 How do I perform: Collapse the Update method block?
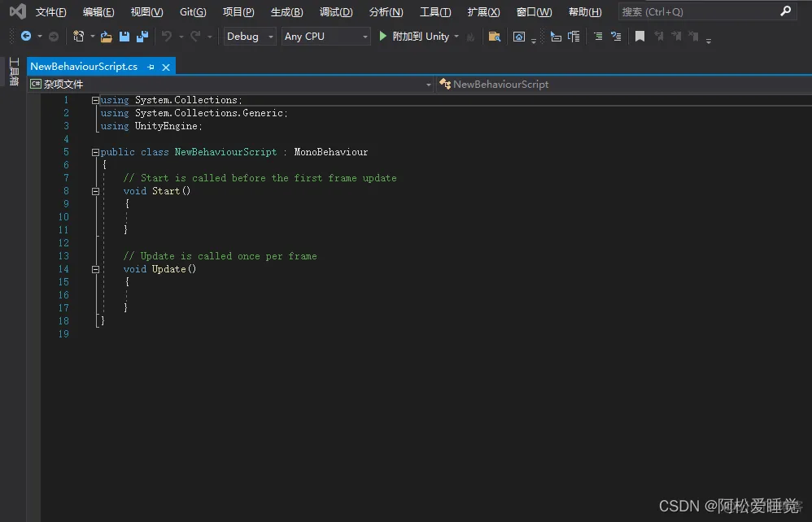[95, 269]
